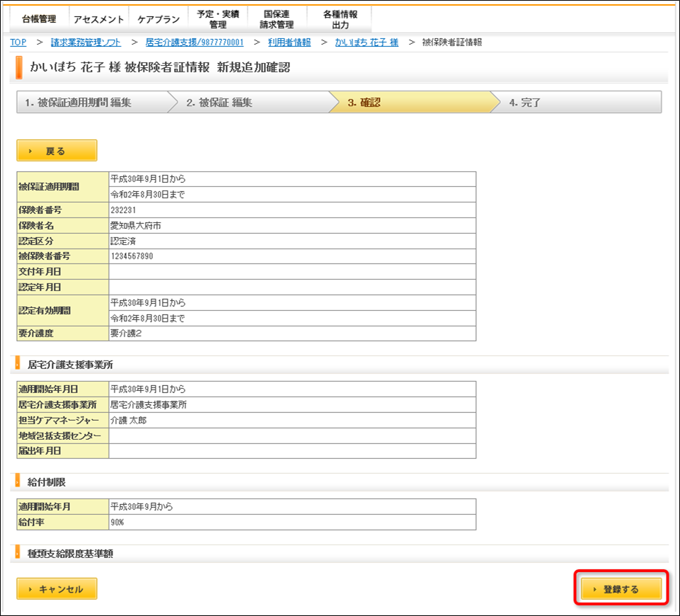Viewport: 680px width, 616px height.
Task: Open 国保連請求管理 tab
Action: coord(277,19)
